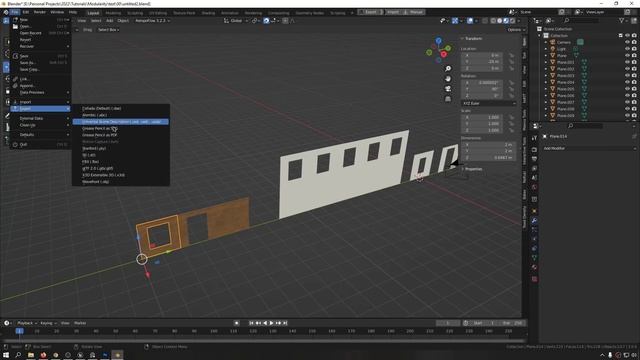
Task: Open the viewport Object menu
Action: click(123, 20)
